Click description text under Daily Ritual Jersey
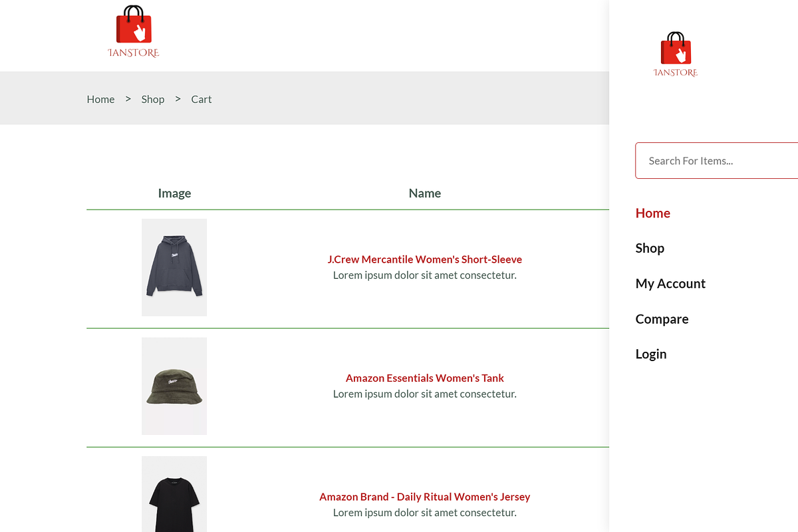 [x=425, y=513]
